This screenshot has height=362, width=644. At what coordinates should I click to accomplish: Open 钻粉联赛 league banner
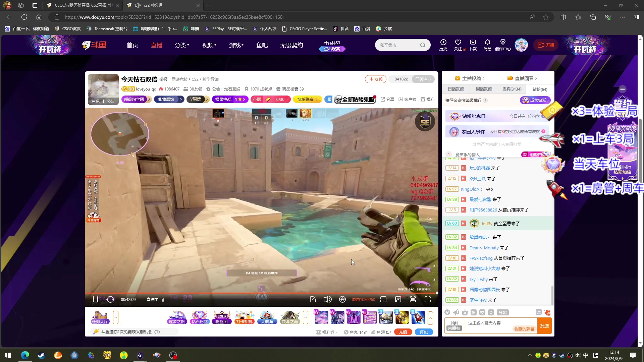pyautogui.click(x=307, y=99)
